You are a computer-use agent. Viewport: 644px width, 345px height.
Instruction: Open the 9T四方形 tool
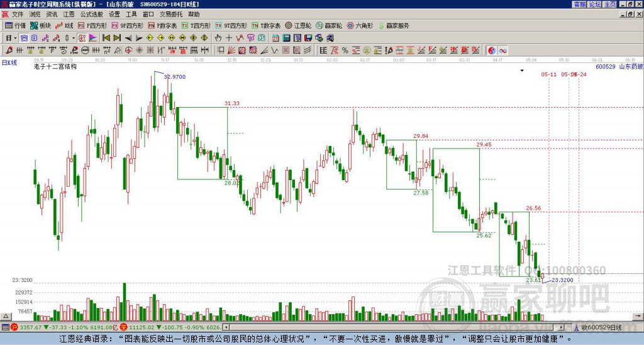[x=231, y=25]
